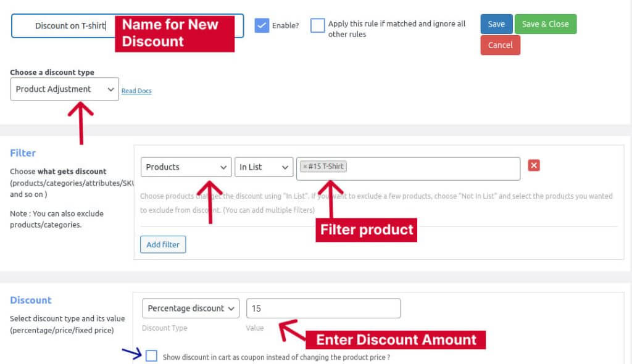
Task: Click the chevron on the Discount Type selector
Action: pos(231,308)
